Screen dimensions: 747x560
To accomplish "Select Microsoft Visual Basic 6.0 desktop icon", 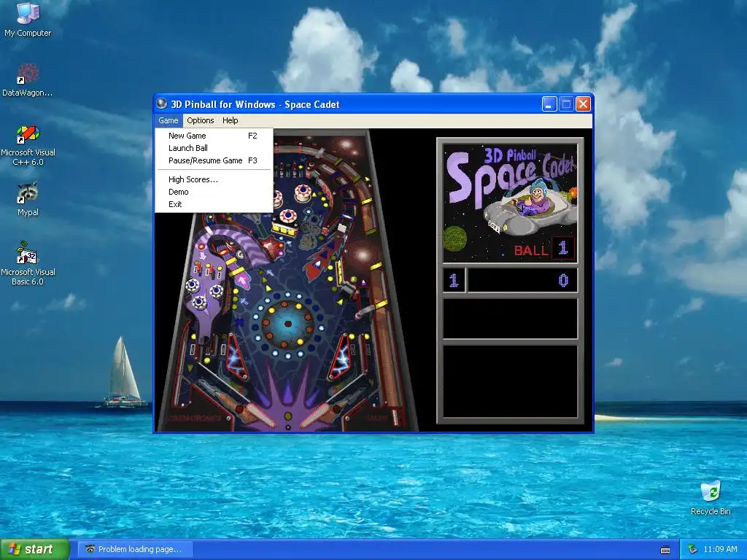I will pos(28,262).
